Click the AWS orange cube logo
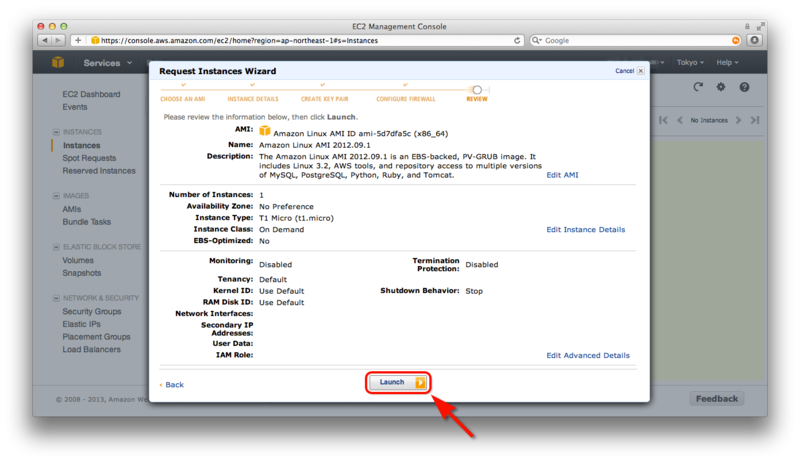 point(58,62)
